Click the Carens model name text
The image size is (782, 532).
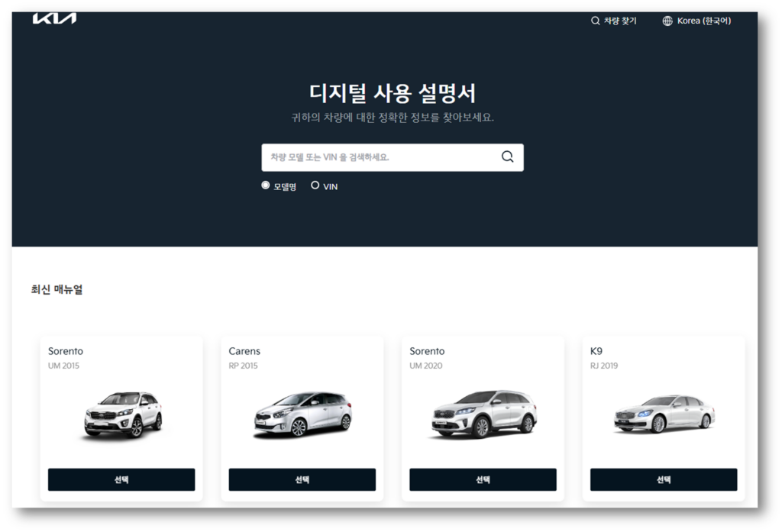[x=244, y=351]
